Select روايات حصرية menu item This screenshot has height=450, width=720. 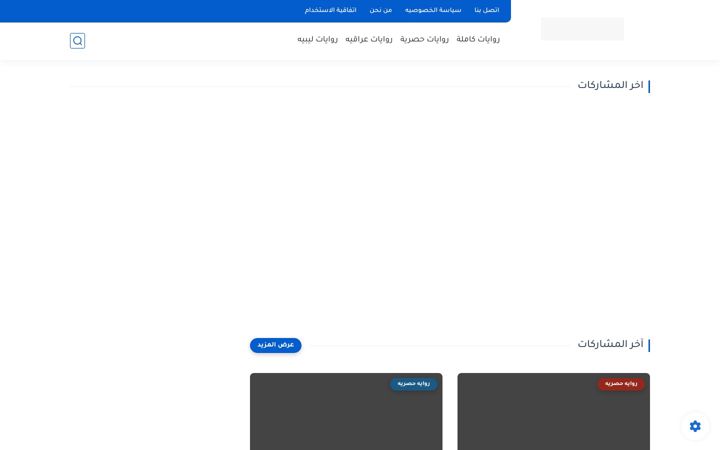coord(424,39)
